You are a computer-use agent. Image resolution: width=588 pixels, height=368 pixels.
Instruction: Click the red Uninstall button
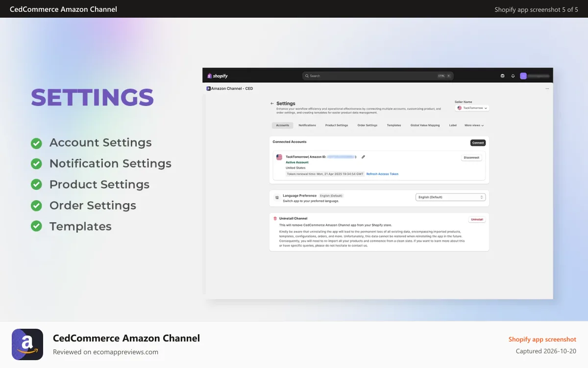477,219
